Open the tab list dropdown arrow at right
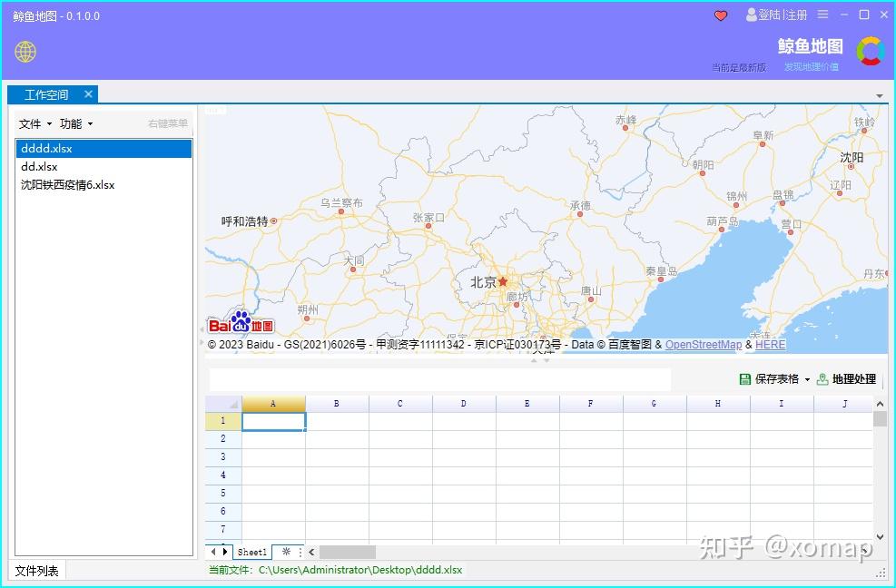 coord(880,96)
